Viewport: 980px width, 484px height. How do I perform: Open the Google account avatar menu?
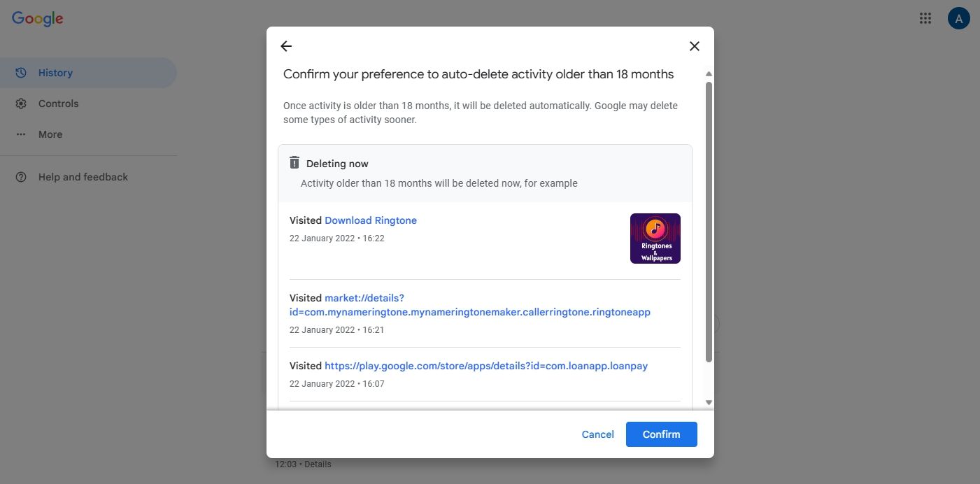coord(958,19)
